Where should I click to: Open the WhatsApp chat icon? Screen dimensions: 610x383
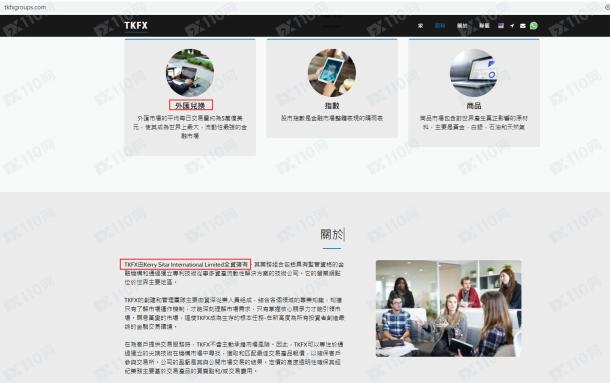[x=534, y=25]
